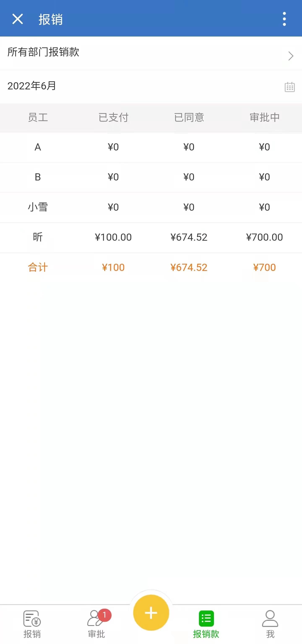The image size is (302, 644).
Task: Open the three-dot more options menu
Action: coord(284,19)
